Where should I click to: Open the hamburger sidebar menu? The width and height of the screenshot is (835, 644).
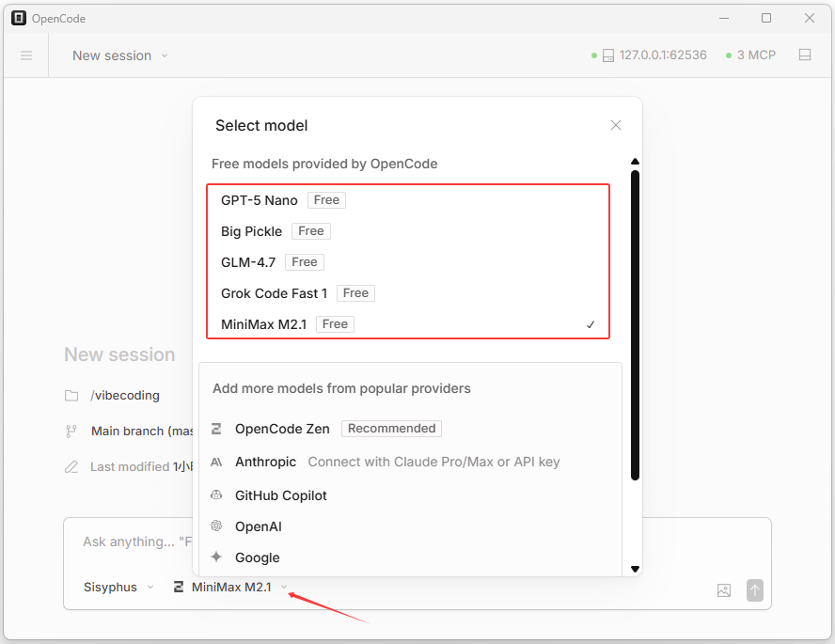tap(26, 55)
